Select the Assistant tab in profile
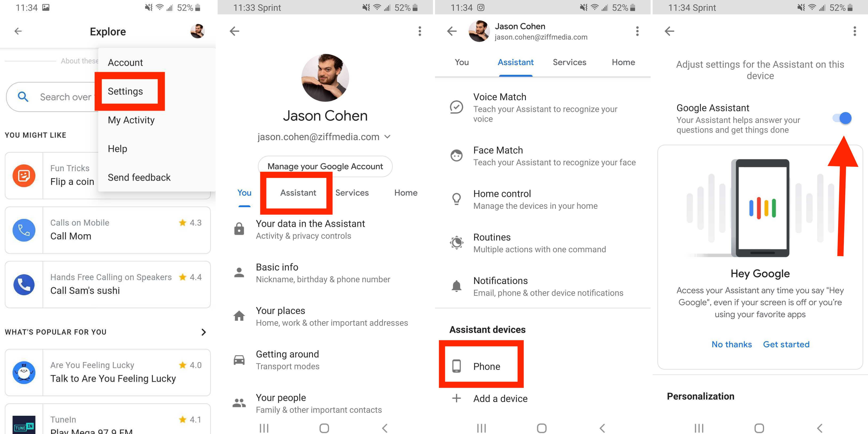Viewport: 868px width, 434px height. pyautogui.click(x=297, y=193)
